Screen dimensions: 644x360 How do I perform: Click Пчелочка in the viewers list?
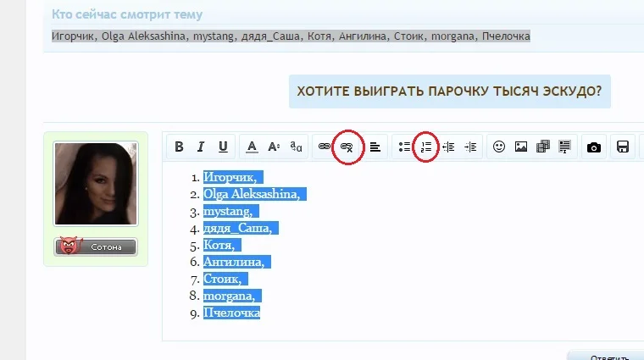pyautogui.click(x=506, y=36)
